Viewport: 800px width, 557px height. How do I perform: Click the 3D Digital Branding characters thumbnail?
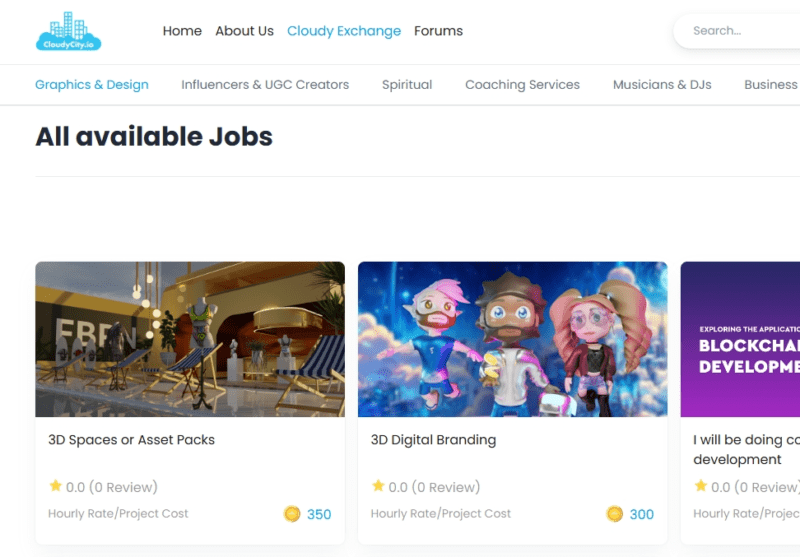[x=512, y=339]
